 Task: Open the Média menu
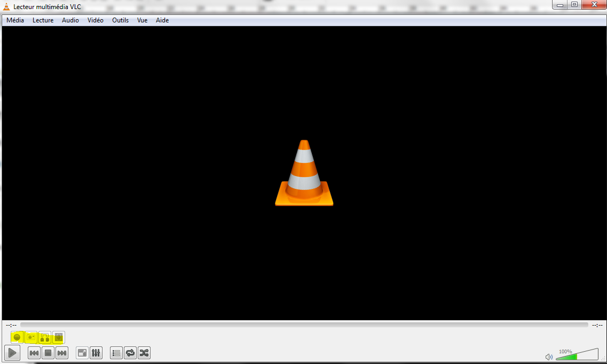coord(15,20)
